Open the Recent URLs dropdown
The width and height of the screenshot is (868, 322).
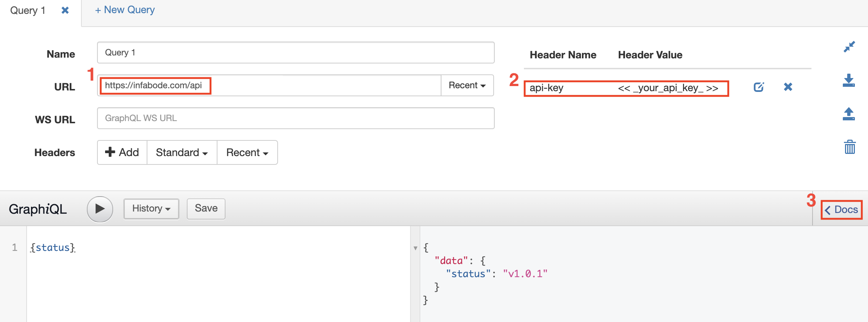click(x=467, y=85)
